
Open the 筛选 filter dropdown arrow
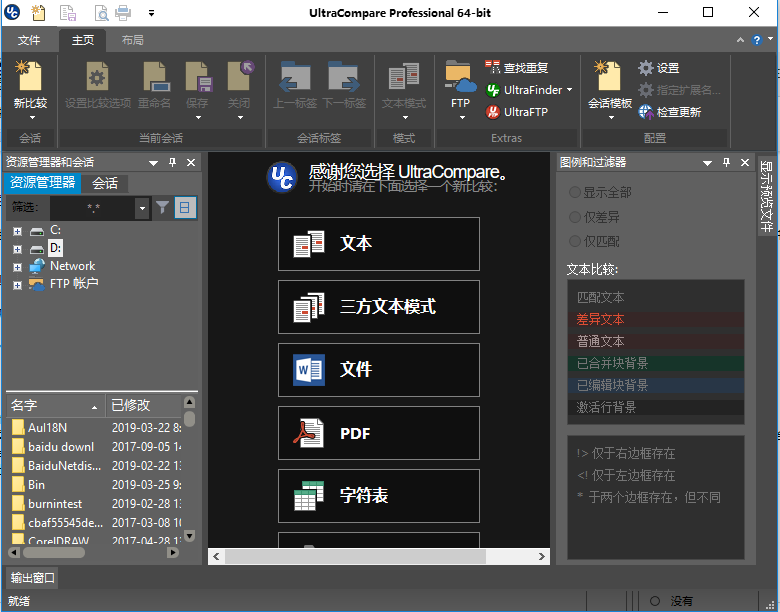click(x=142, y=208)
